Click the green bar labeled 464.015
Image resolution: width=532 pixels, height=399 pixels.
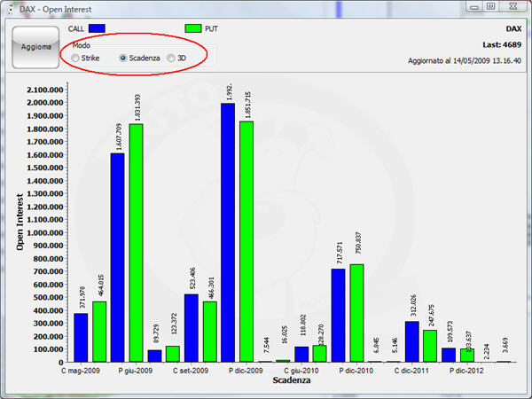coord(99,332)
